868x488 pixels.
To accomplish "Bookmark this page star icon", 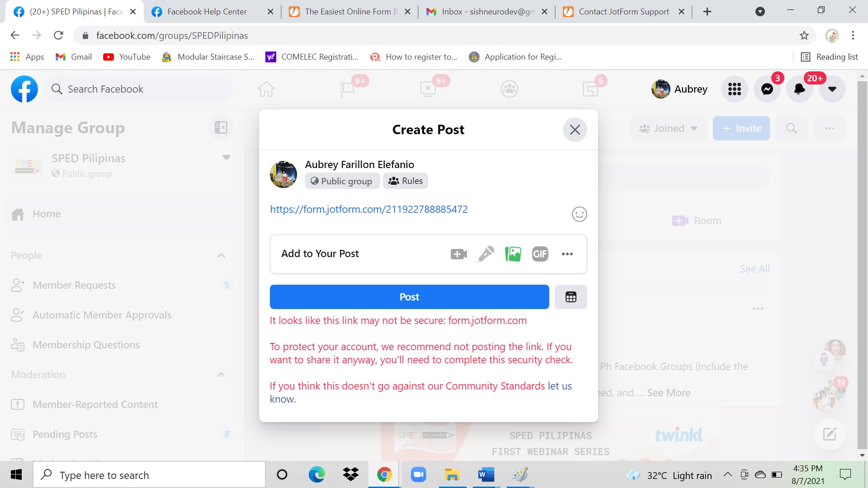I will (804, 35).
